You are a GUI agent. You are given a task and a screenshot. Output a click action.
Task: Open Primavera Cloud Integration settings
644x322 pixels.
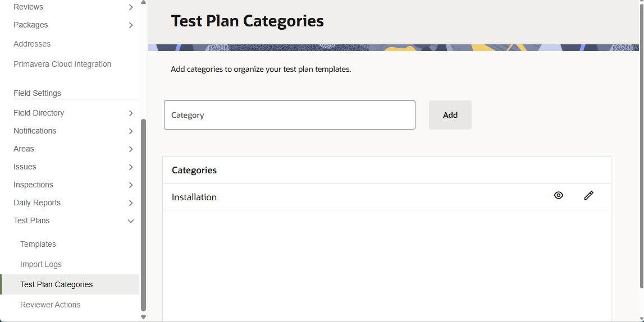pyautogui.click(x=62, y=64)
